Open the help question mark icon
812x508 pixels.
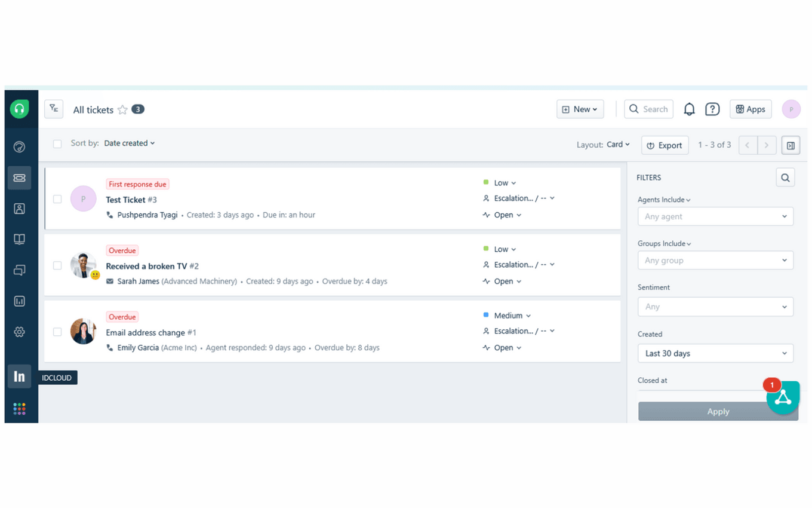[712, 109]
